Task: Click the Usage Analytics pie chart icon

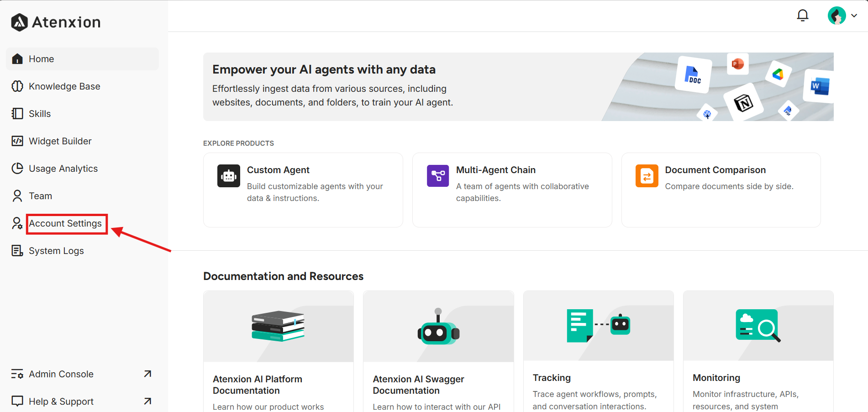Action: coord(17,169)
